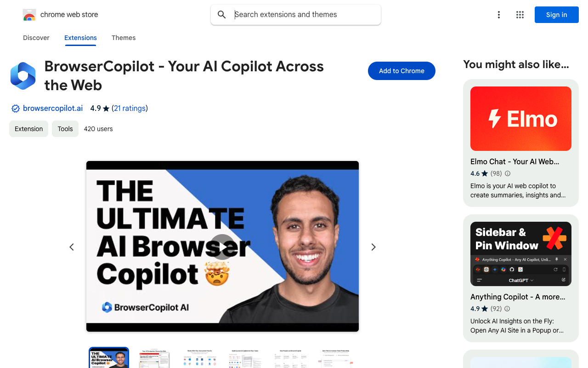Switch to the Discover tab
Screen dimensions: 588x368
[36, 38]
